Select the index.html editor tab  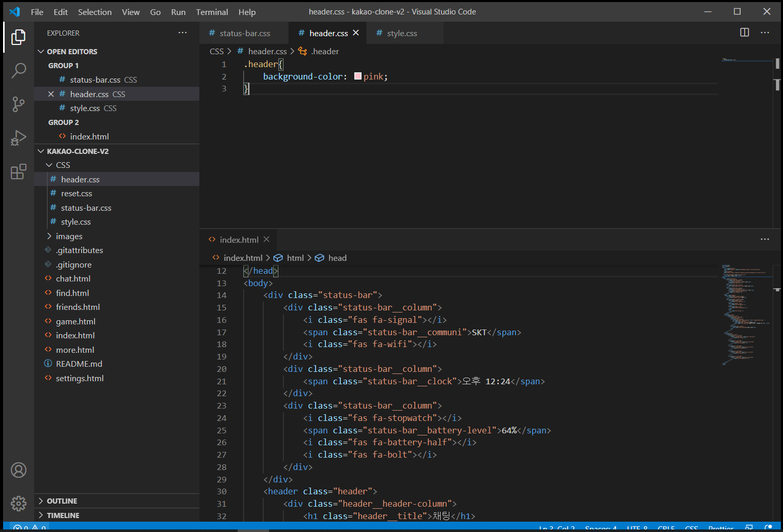coord(239,240)
